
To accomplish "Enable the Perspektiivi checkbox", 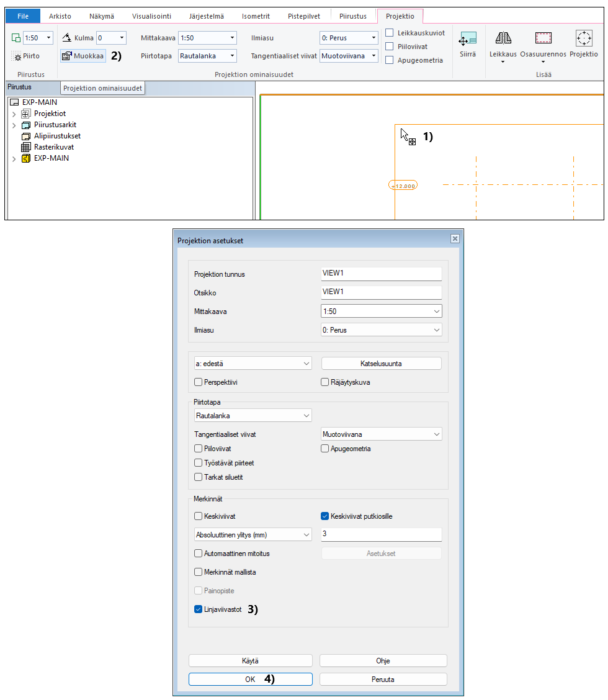I will [199, 382].
